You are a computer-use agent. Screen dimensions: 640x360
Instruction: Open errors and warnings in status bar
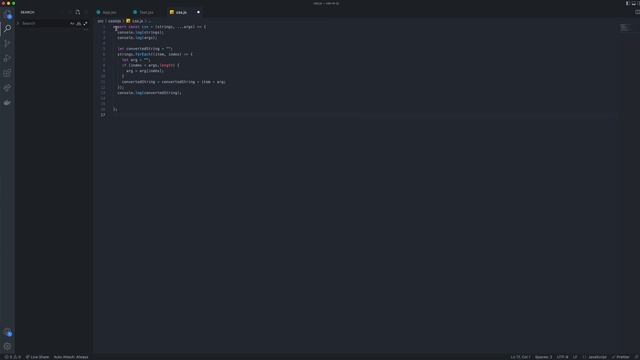12,357
